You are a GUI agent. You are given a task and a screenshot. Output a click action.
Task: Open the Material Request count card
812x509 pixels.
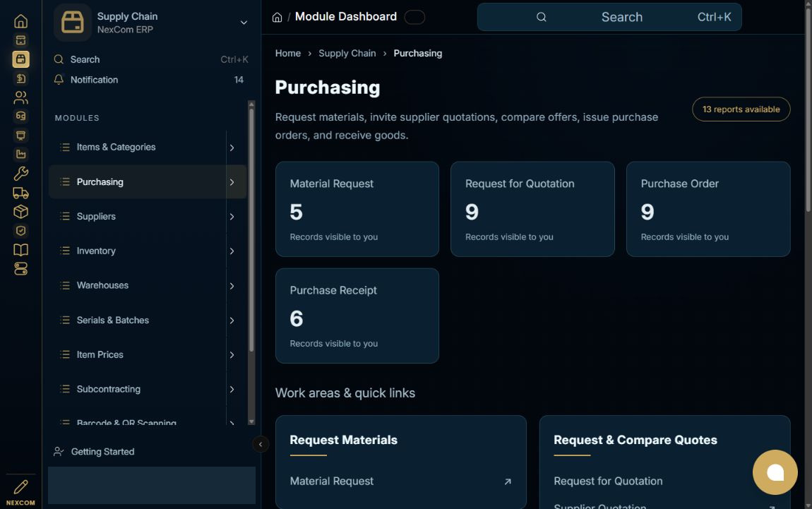pyautogui.click(x=357, y=209)
